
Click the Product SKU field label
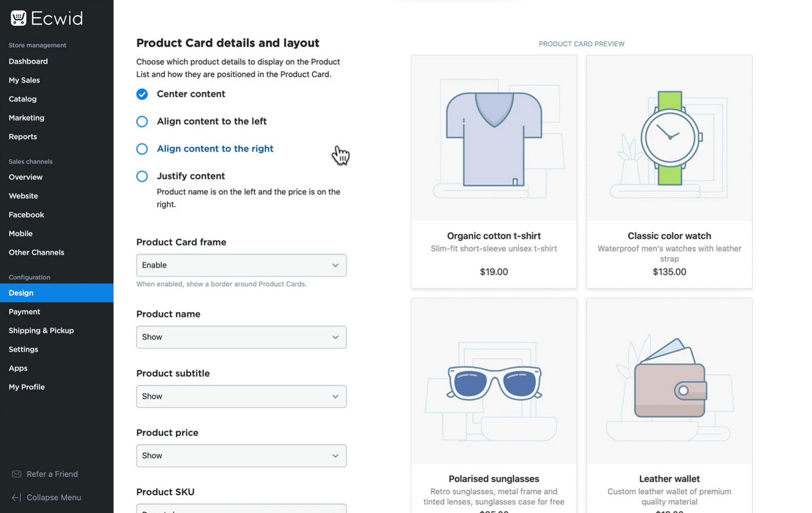[x=165, y=492]
